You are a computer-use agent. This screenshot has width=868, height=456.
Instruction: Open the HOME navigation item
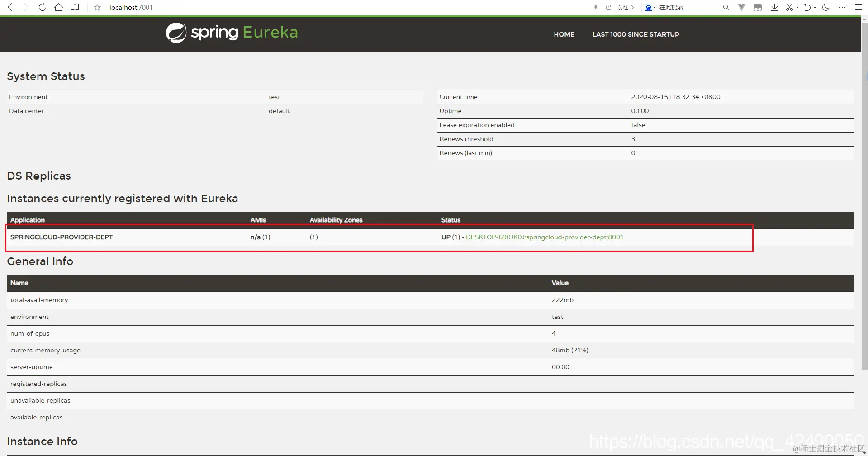[564, 34]
